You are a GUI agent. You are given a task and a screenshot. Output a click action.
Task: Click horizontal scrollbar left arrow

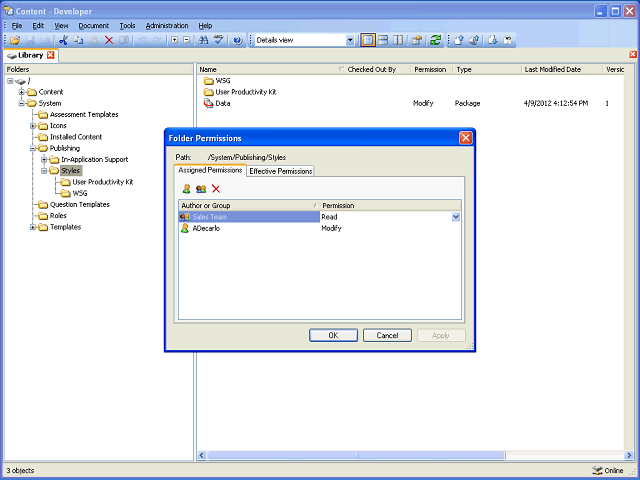point(202,455)
